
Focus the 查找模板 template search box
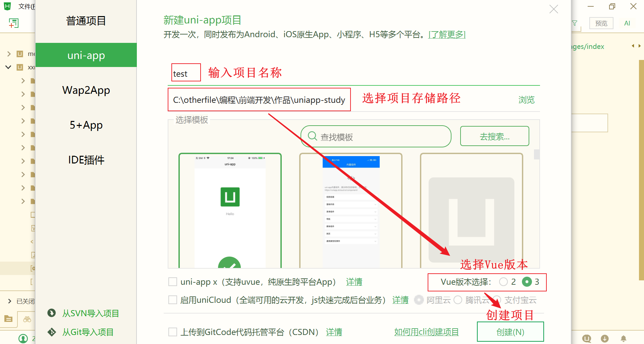pyautogui.click(x=376, y=137)
